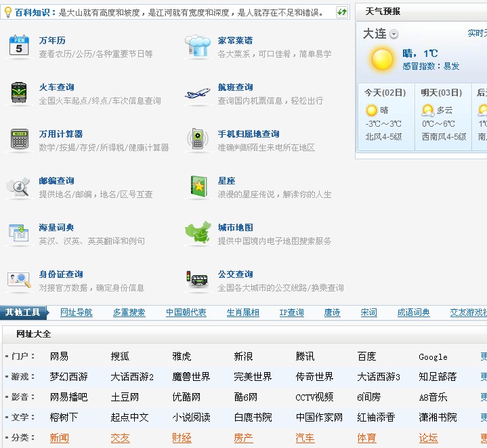The image size is (487, 448).
Task: Open 生肖属相 in other tools
Action: pyautogui.click(x=243, y=312)
